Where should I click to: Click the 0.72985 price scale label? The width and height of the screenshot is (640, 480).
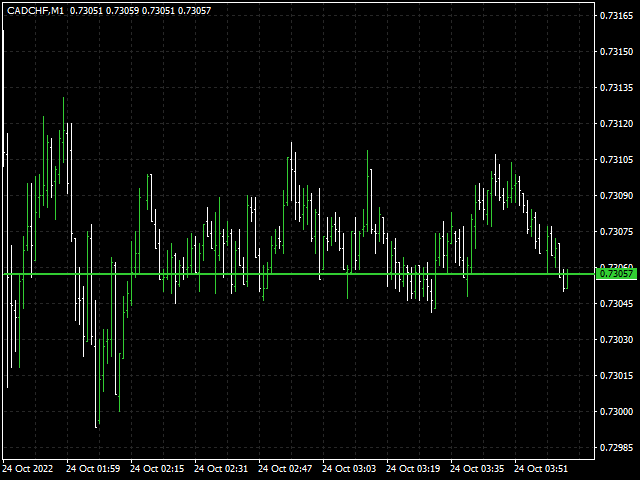click(x=616, y=447)
